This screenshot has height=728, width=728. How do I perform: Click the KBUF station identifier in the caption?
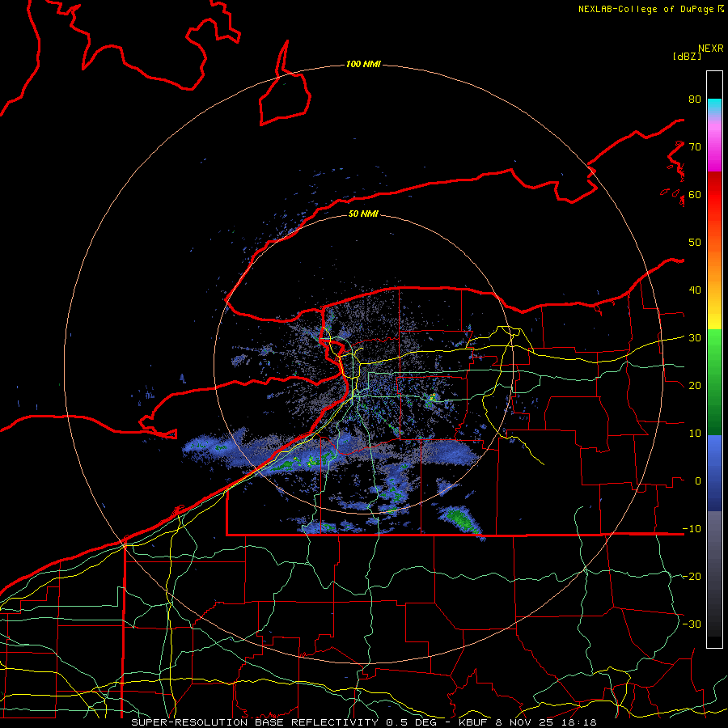point(475,722)
